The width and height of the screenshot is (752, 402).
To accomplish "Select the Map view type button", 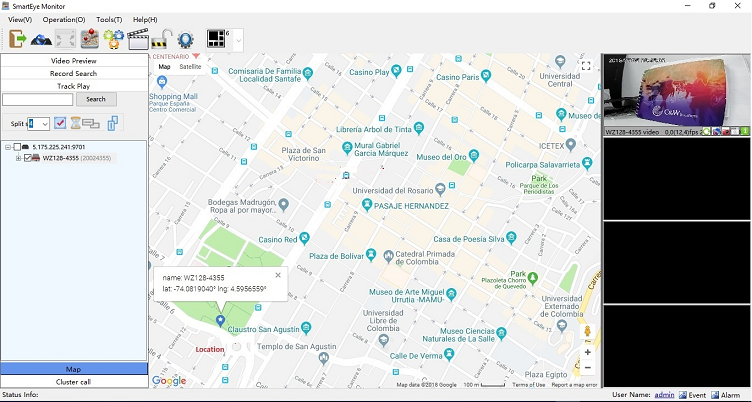I will coord(164,67).
